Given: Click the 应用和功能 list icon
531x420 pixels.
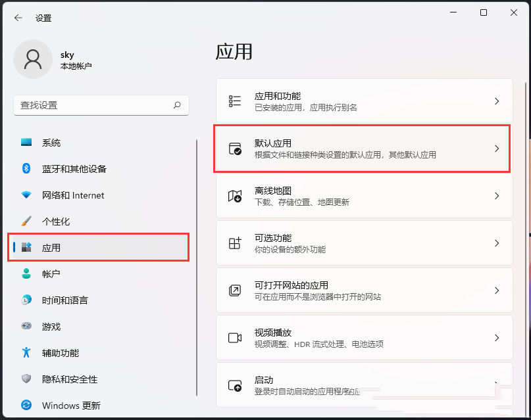Looking at the screenshot, I should coord(234,101).
